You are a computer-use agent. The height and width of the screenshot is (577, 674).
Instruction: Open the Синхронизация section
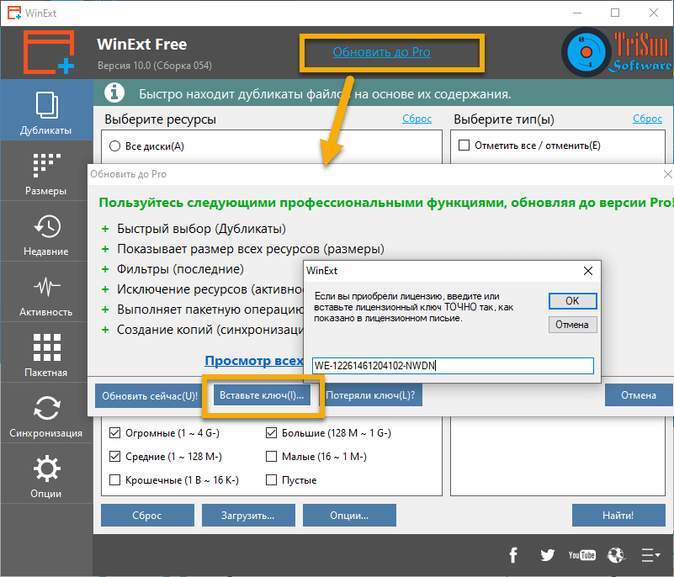pos(46,416)
